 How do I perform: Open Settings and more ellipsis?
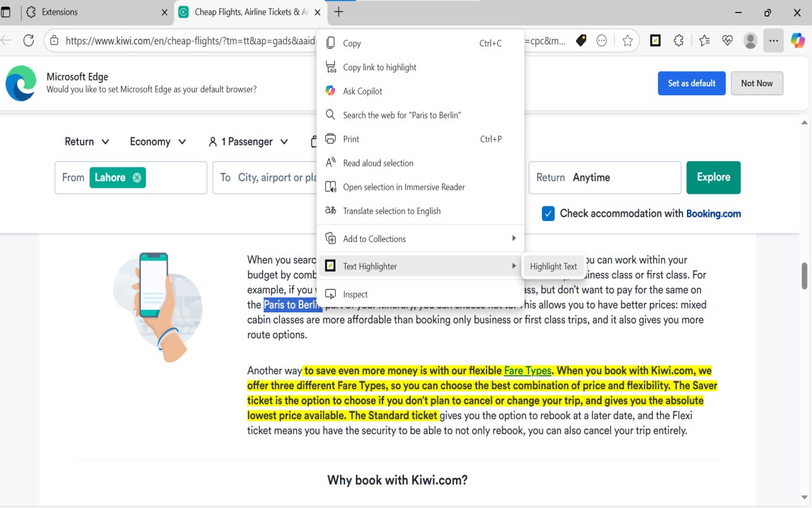773,41
